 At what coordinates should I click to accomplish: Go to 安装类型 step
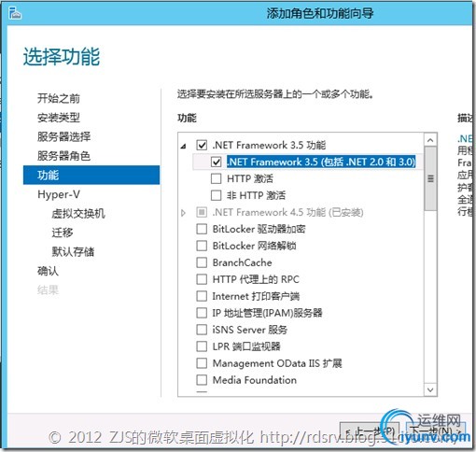[59, 118]
